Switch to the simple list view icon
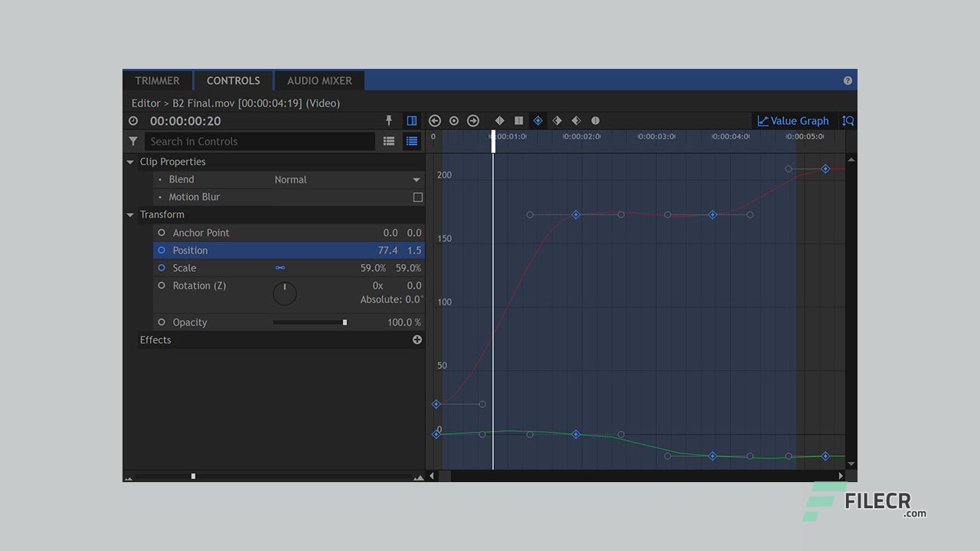The width and height of the screenshot is (980, 551). pos(389,142)
